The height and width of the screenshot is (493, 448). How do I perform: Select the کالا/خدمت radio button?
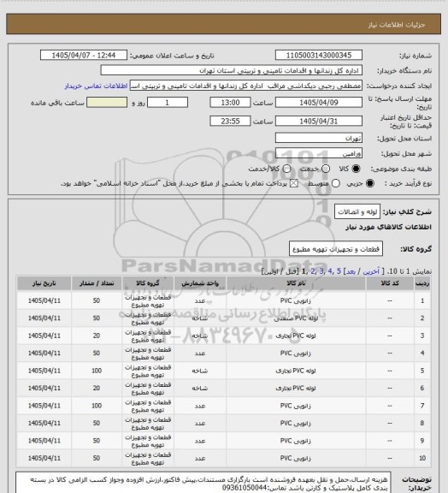(286, 169)
